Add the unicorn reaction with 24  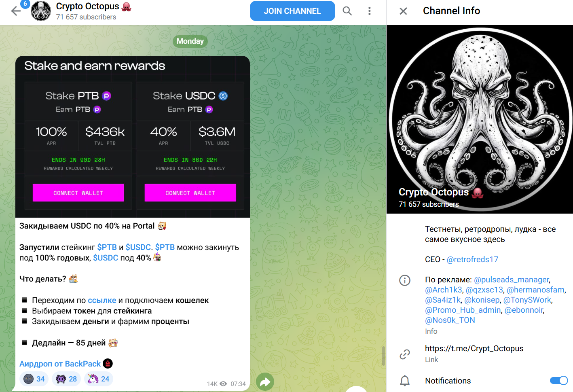pyautogui.click(x=99, y=379)
